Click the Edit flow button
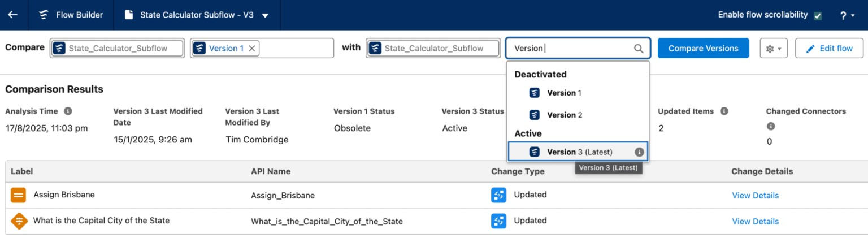868x242 pixels. click(829, 49)
